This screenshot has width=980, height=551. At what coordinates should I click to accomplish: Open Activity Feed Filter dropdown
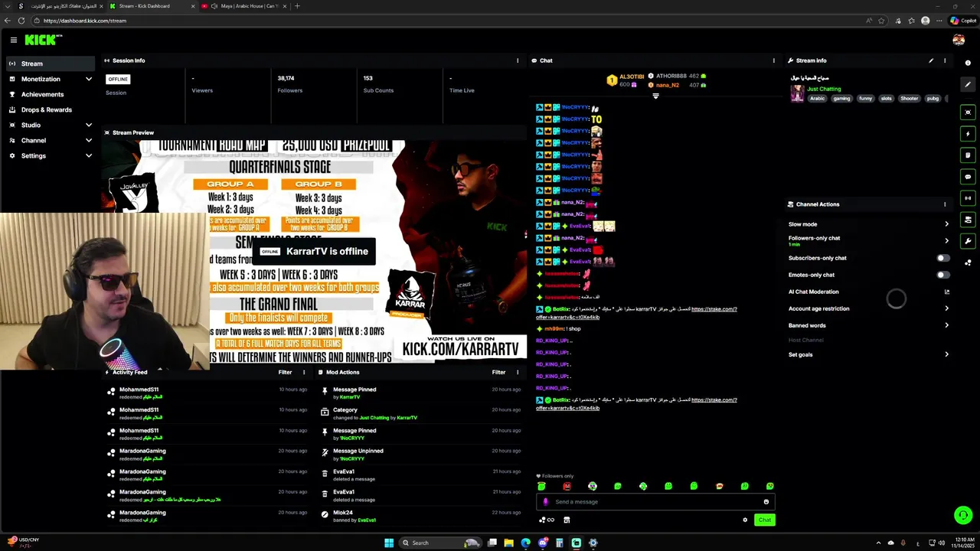tap(285, 372)
